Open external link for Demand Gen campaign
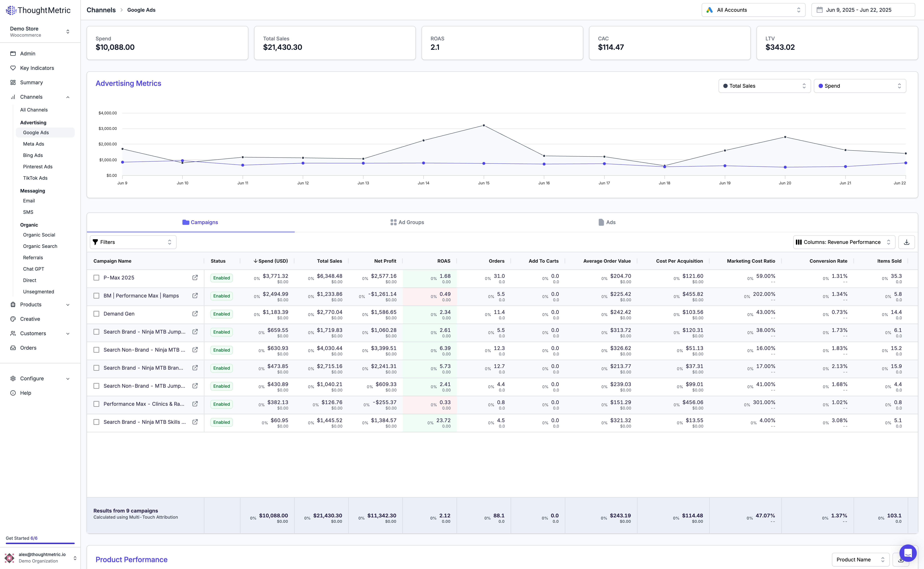 point(195,314)
